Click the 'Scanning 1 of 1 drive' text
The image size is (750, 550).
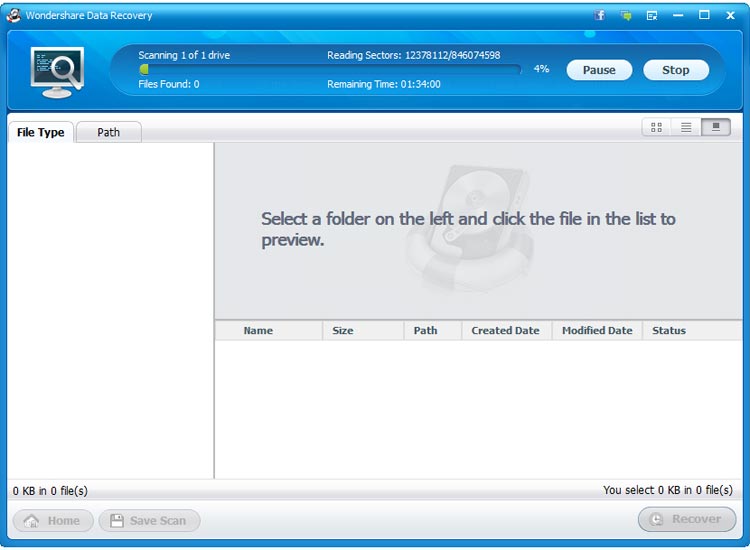184,55
